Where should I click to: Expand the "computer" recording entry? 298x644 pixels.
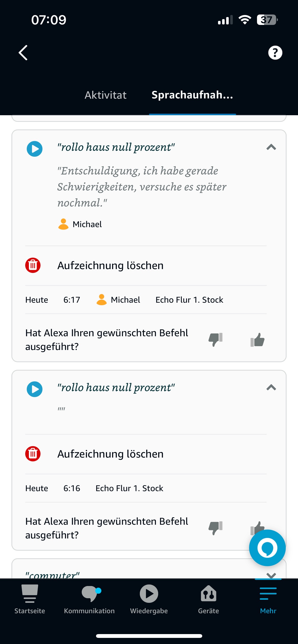pos(271,575)
